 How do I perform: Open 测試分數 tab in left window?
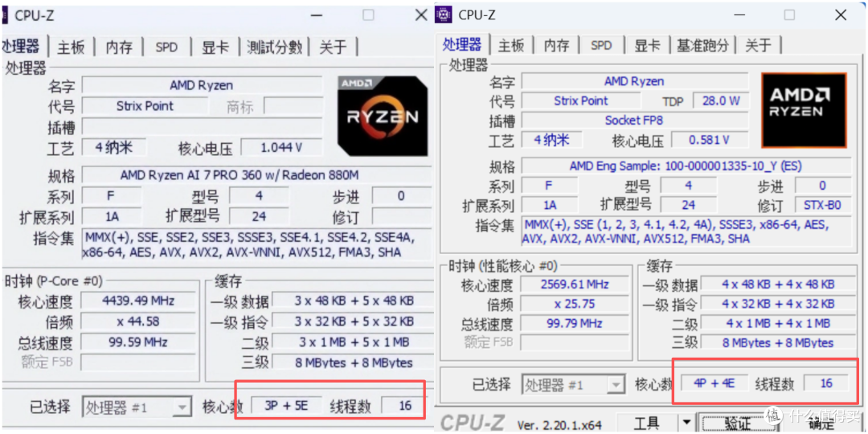[275, 47]
